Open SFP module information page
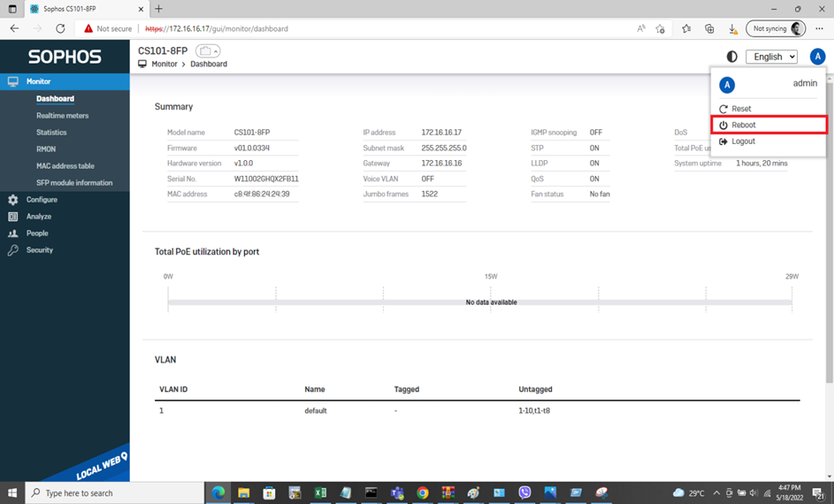This screenshot has height=504, width=834. coord(74,183)
